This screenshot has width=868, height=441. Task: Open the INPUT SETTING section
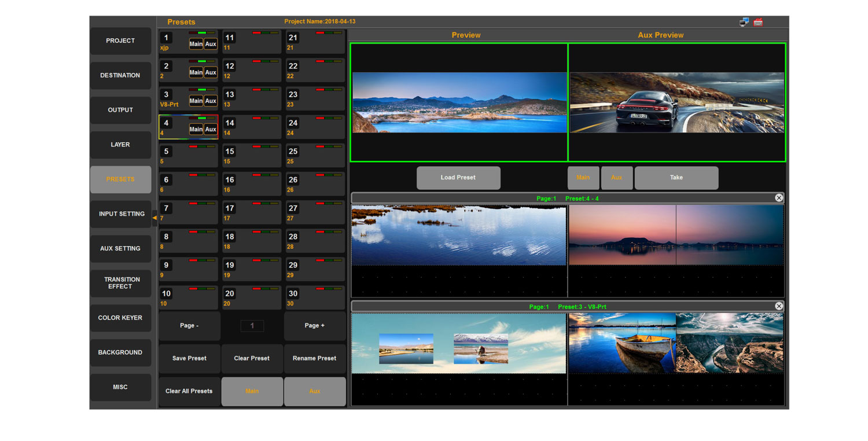click(121, 214)
